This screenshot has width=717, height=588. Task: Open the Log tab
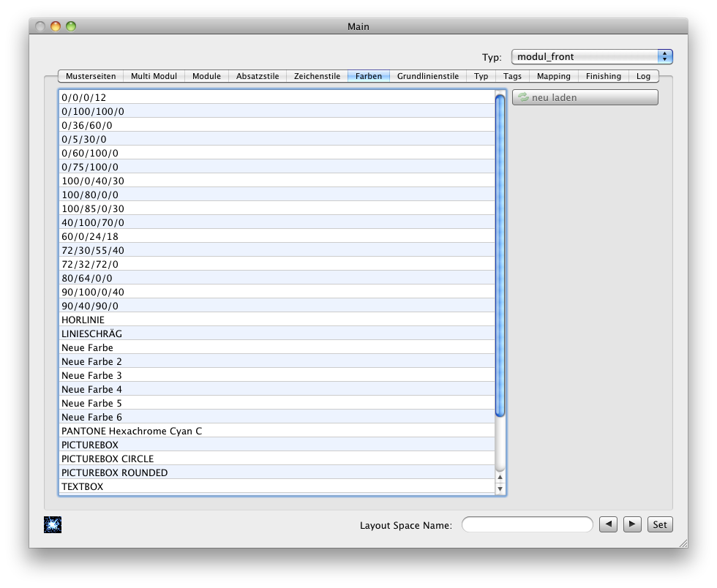[643, 76]
